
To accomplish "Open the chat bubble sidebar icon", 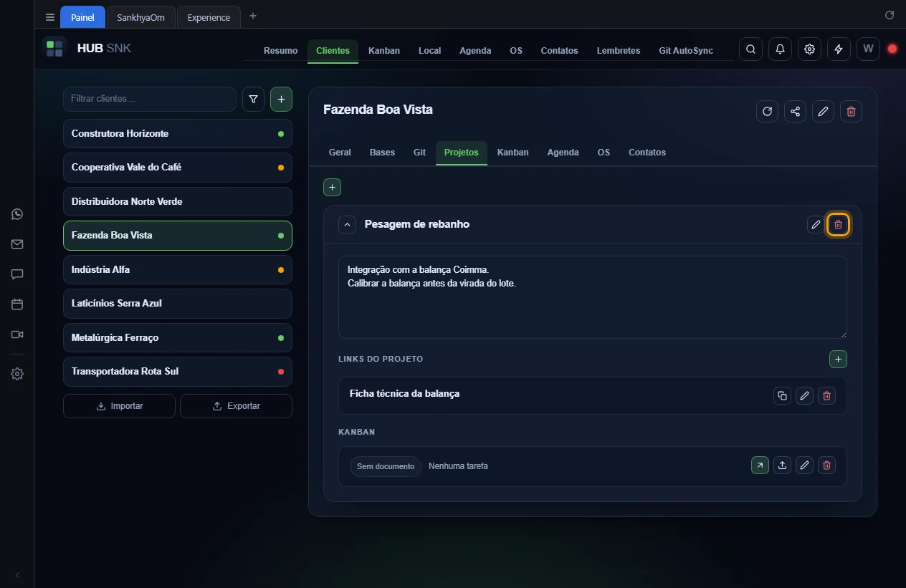I will pyautogui.click(x=17, y=274).
